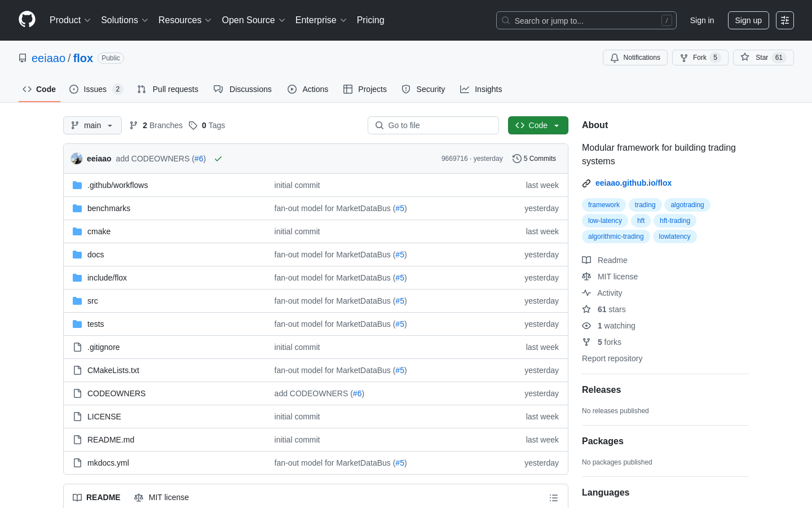This screenshot has width=812, height=508.
Task: Select the low-latency topic tag
Action: (x=604, y=221)
